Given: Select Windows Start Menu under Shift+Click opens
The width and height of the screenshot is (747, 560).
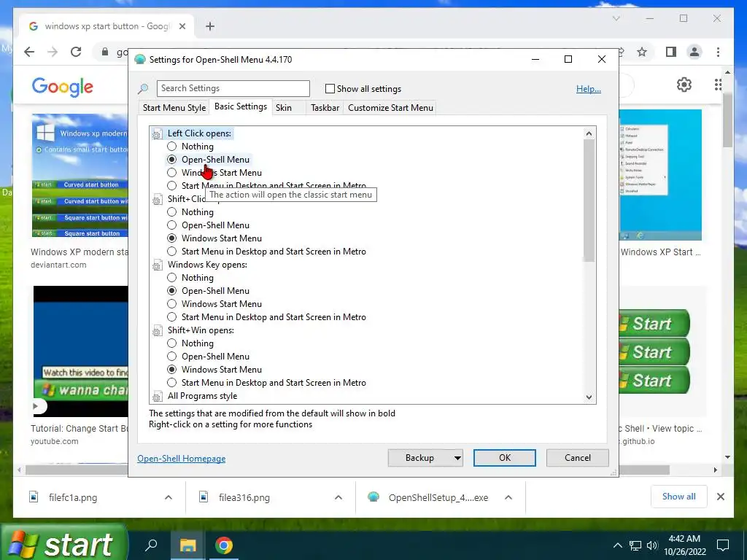Looking at the screenshot, I should pos(171,238).
